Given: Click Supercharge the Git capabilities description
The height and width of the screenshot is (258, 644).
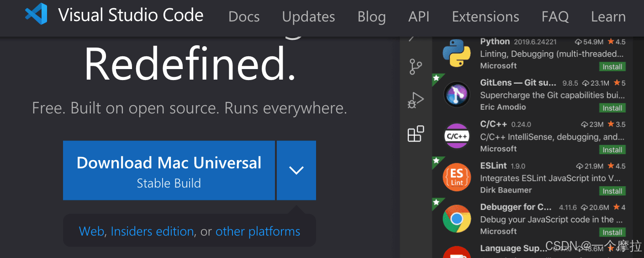Looking at the screenshot, I should pyautogui.click(x=552, y=95).
